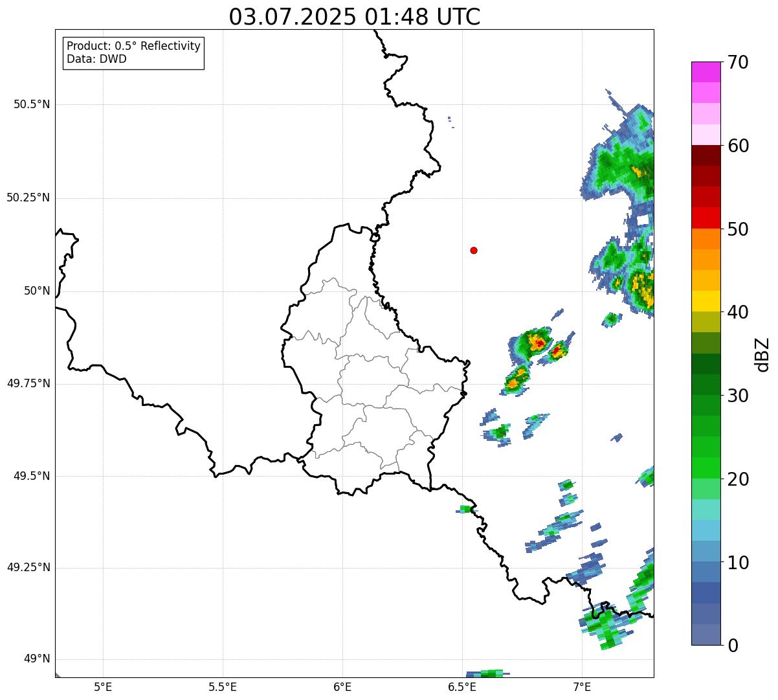This screenshot has width=778, height=700.
Task: Pick the light turquoise swatch between 10 and 20
Action: pyautogui.click(x=706, y=510)
